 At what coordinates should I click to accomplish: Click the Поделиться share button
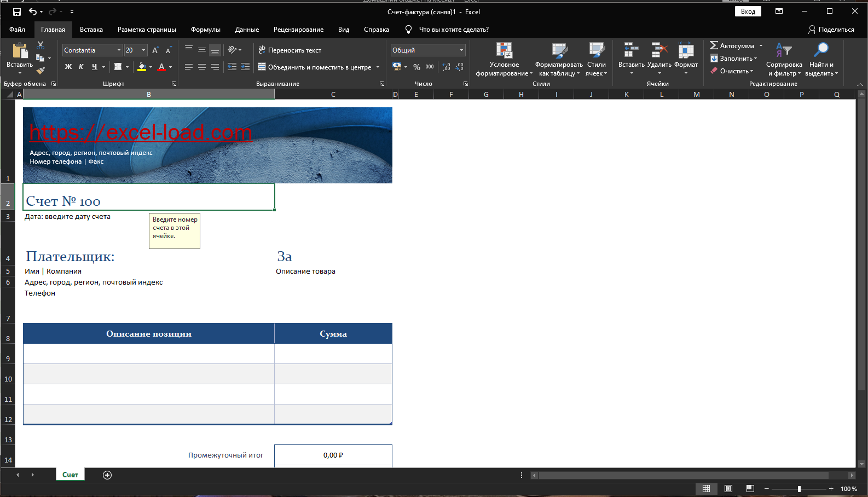click(831, 30)
